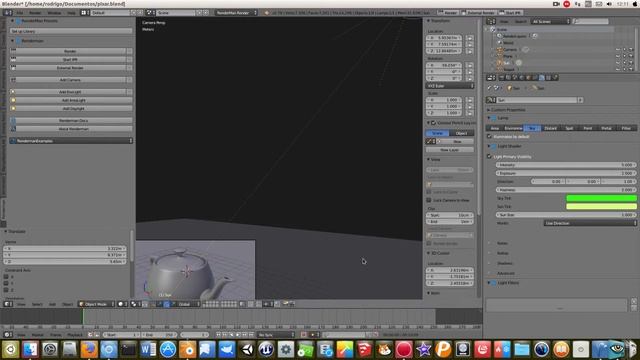Select the Scene grease pencil source tab
The image size is (640, 360).
pyautogui.click(x=437, y=133)
